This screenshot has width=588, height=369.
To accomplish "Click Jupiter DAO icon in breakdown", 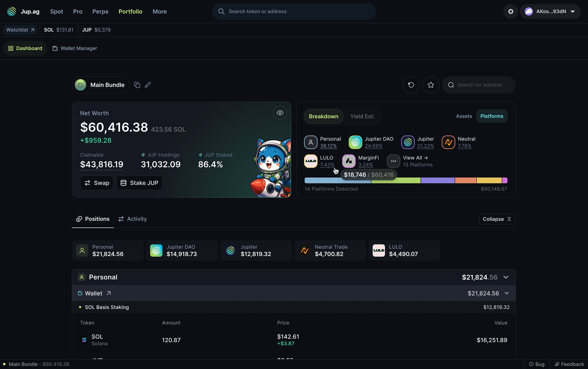I will [355, 142].
